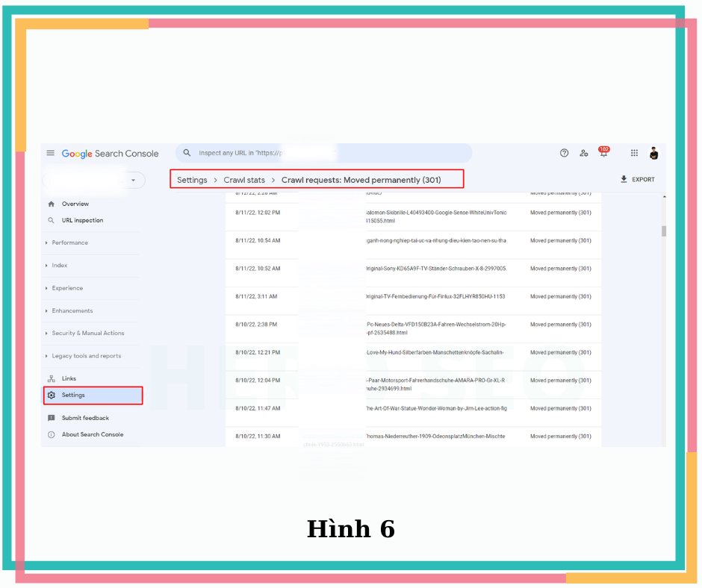This screenshot has height=588, width=702.
Task: Open Submit feedback in sidebar
Action: click(x=85, y=418)
